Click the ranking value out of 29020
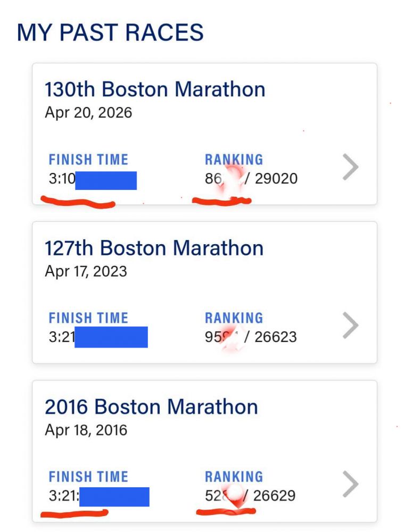 point(251,179)
